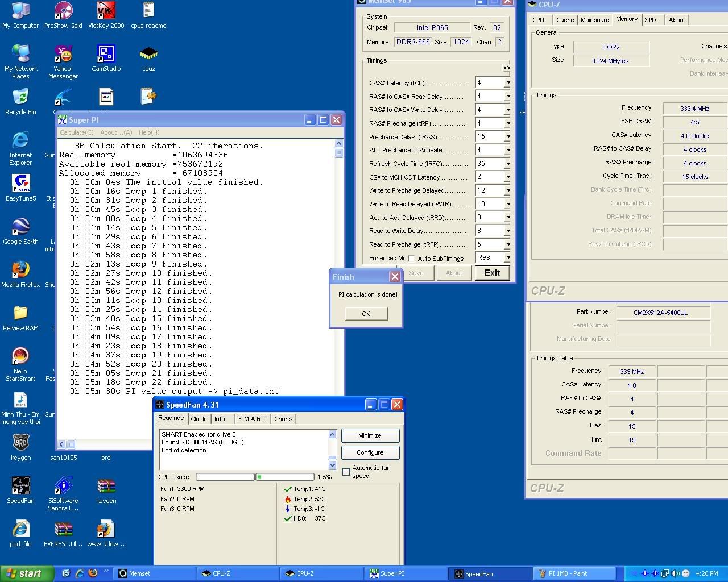This screenshot has height=582, width=728.
Task: Expand the RAS# to CAS# Write Delay dropdown
Action: coord(507,110)
